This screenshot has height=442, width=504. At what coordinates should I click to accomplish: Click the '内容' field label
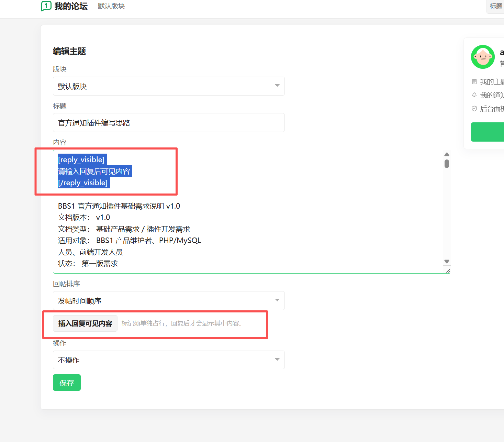pos(60,142)
